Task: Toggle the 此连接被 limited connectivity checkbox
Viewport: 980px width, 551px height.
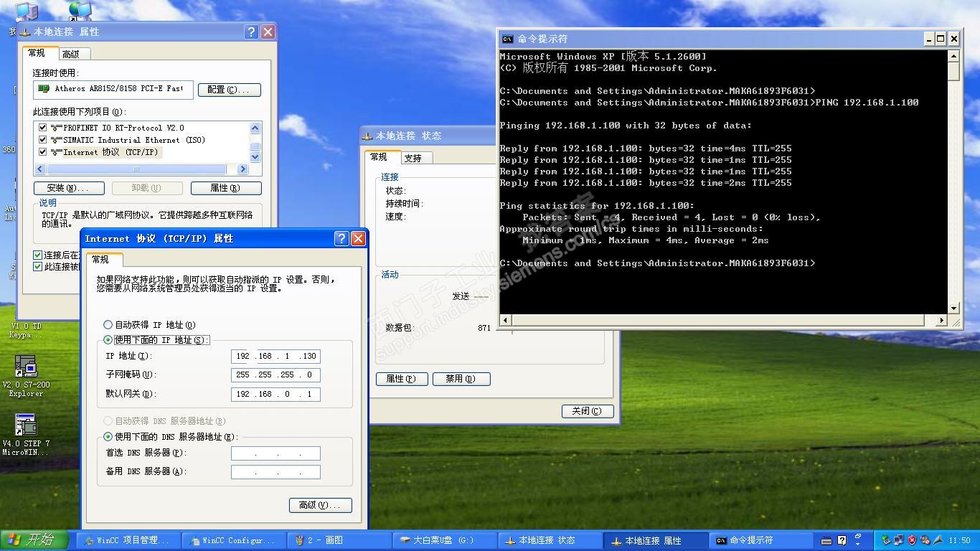Action: 38,267
